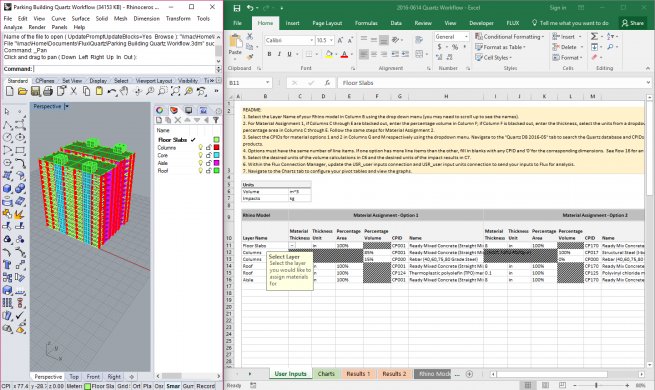
Task: Select the Pan hand tool in Rhino
Action: tap(124, 91)
